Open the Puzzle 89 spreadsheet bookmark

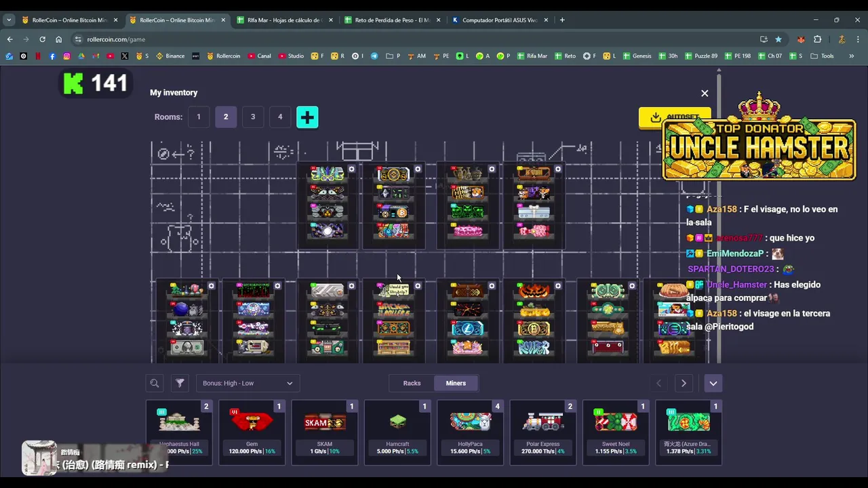pyautogui.click(x=701, y=56)
